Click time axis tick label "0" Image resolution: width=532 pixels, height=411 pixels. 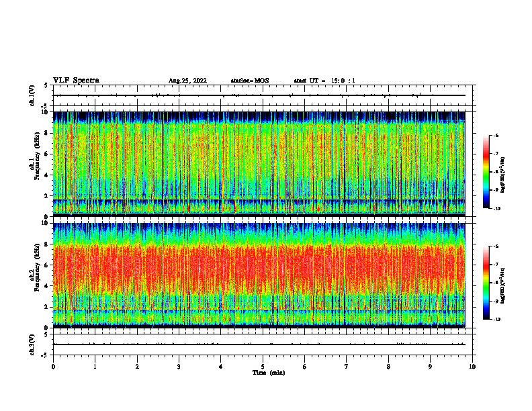tap(53, 367)
